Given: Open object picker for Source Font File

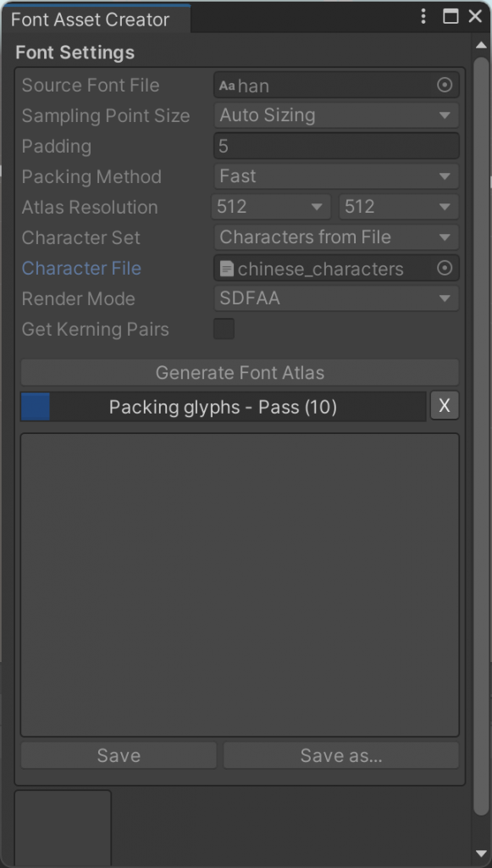Looking at the screenshot, I should [445, 85].
